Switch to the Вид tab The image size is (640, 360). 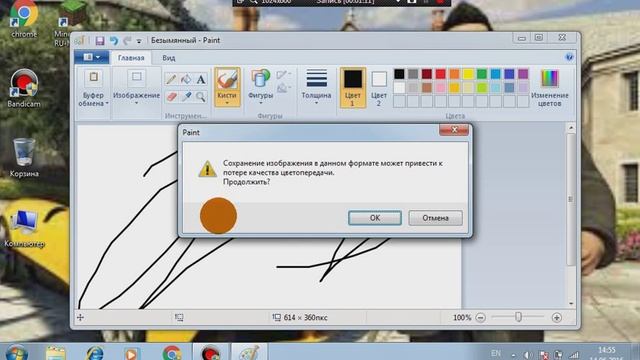169,58
